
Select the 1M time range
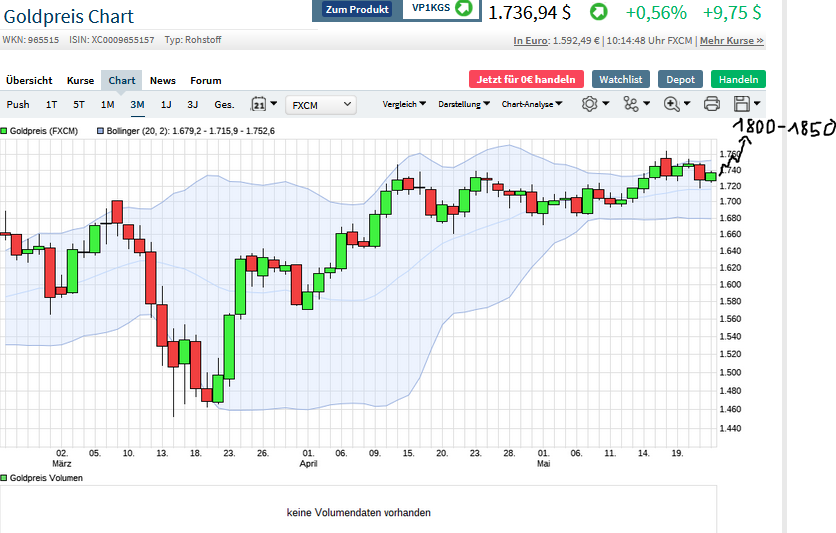[107, 104]
